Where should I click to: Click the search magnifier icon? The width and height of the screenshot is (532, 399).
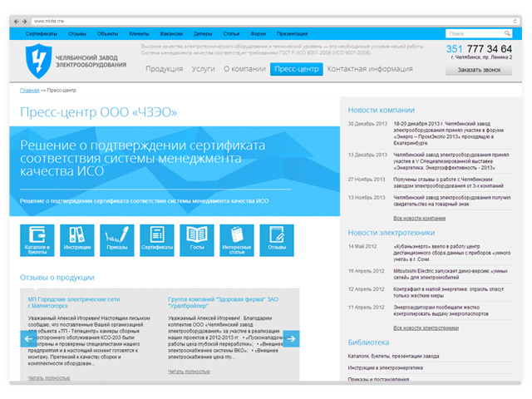(507, 33)
